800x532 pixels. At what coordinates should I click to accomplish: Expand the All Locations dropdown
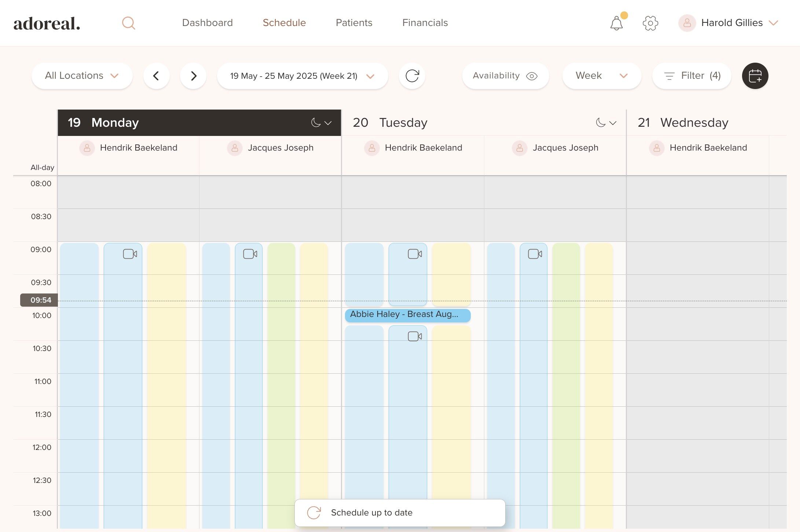pyautogui.click(x=82, y=76)
